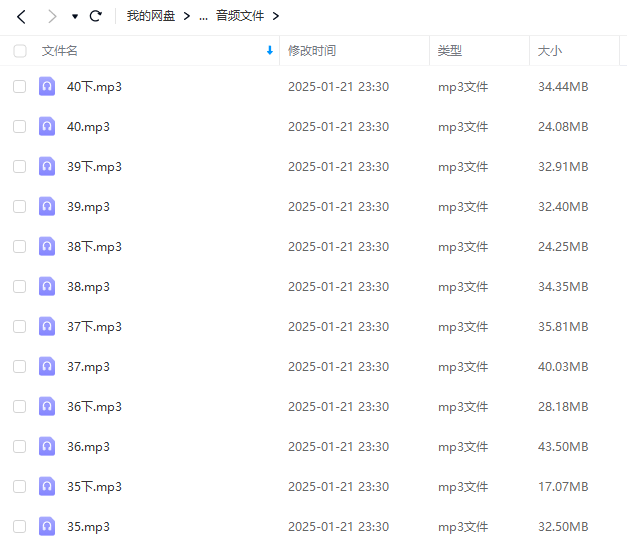Sort by 文件名 column header
The height and width of the screenshot is (550, 627).
point(60,51)
